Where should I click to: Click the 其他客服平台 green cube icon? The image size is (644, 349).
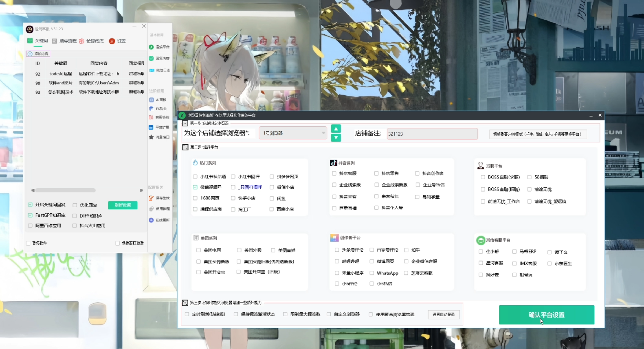coord(481,240)
